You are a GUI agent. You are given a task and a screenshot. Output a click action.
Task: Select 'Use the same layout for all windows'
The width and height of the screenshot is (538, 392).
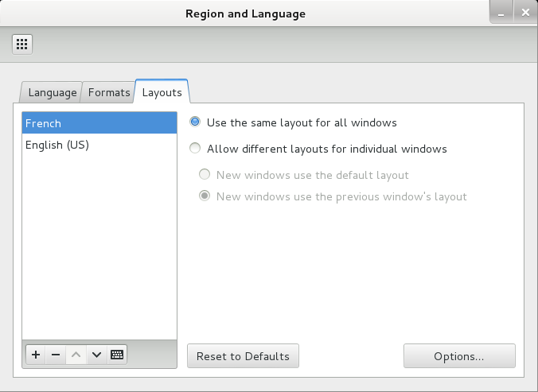[x=195, y=122]
